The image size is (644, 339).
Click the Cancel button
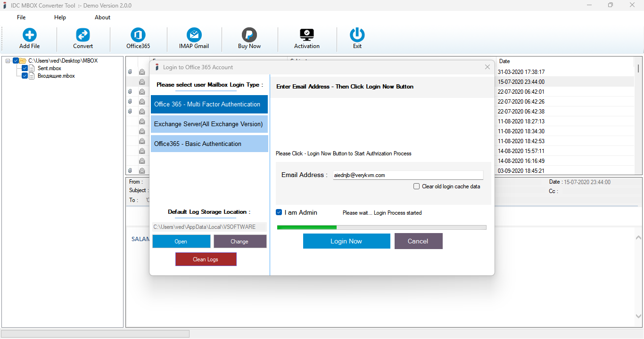point(418,241)
